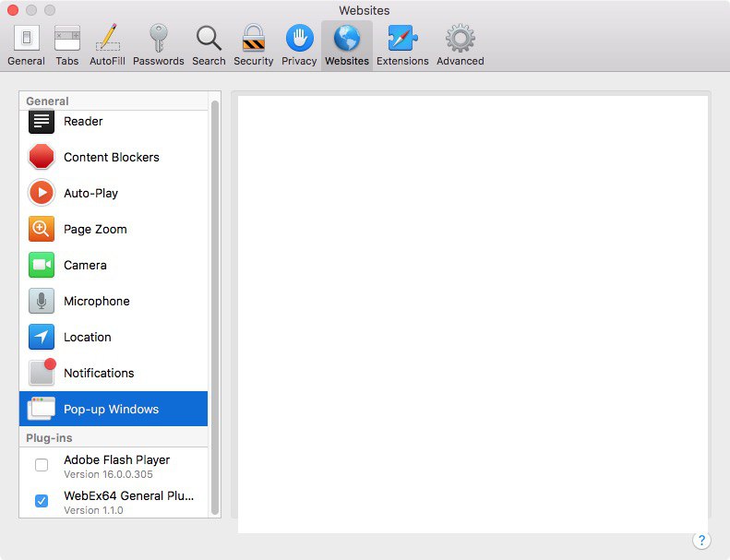730x560 pixels.
Task: Select the Notifications label
Action: coord(99,373)
